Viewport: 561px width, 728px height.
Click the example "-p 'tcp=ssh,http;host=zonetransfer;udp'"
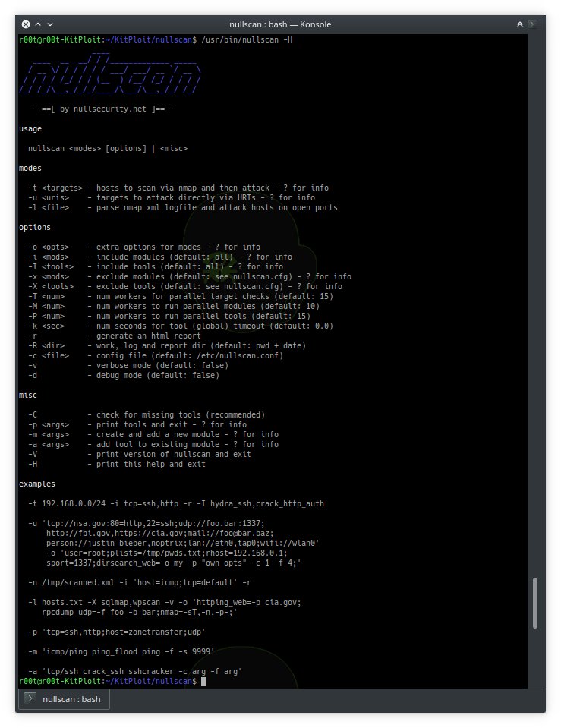(x=117, y=632)
